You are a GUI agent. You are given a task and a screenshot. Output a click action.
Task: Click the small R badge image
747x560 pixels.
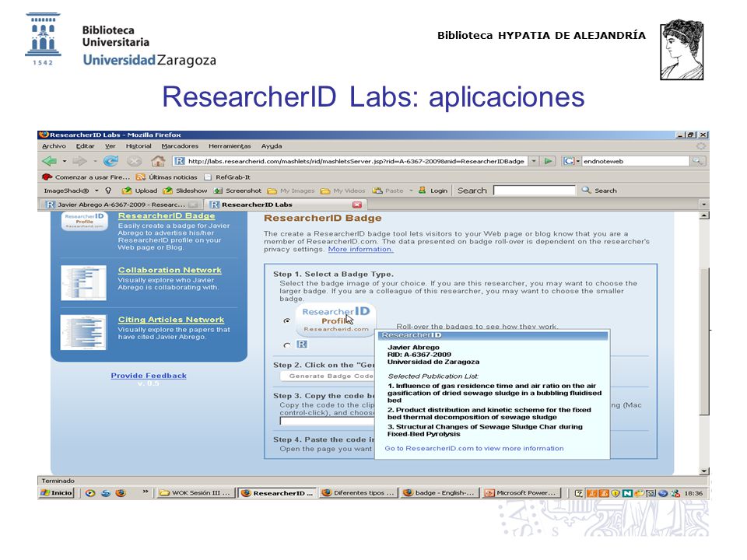coord(302,345)
